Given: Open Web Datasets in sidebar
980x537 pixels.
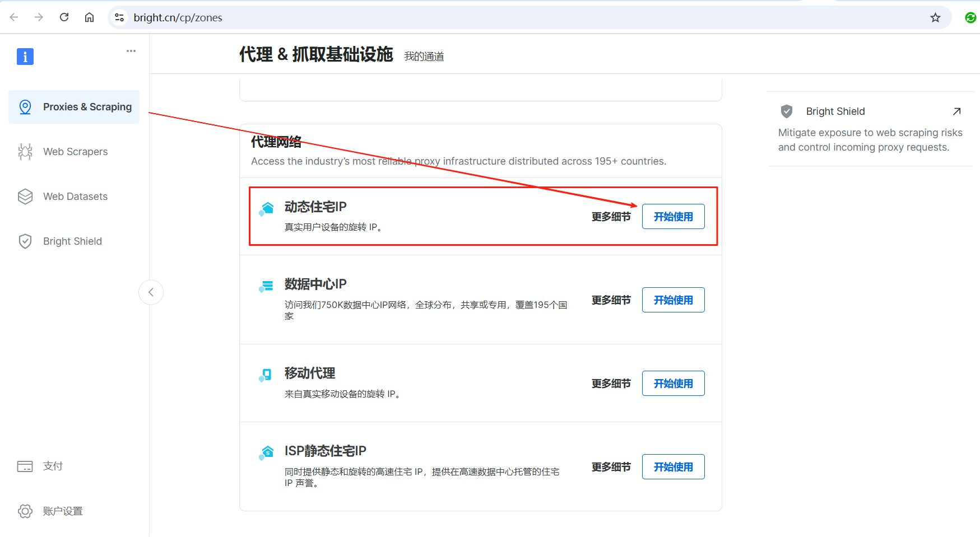Looking at the screenshot, I should point(74,197).
